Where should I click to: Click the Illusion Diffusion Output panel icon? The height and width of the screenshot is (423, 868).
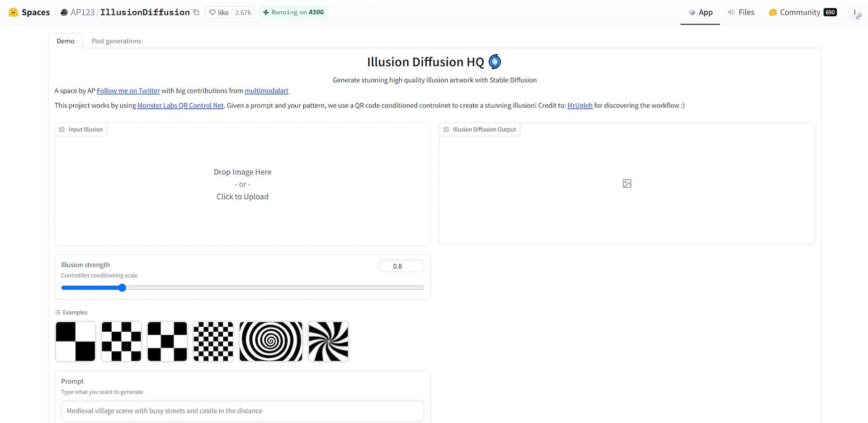point(447,129)
